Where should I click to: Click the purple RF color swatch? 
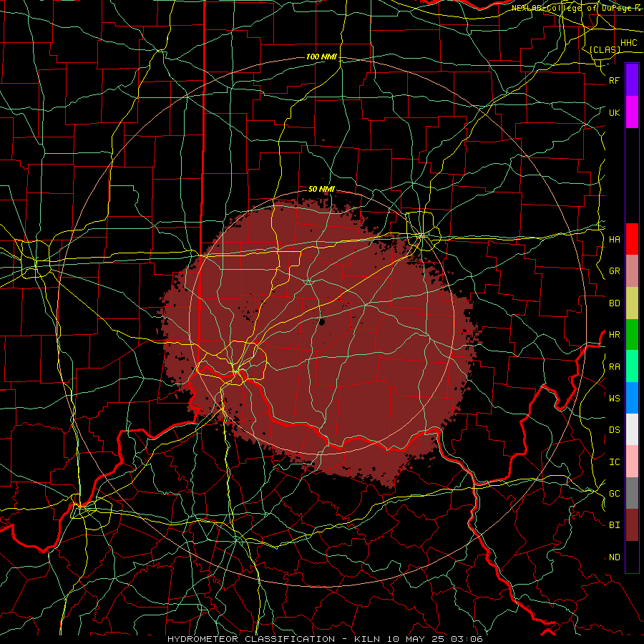(x=632, y=80)
